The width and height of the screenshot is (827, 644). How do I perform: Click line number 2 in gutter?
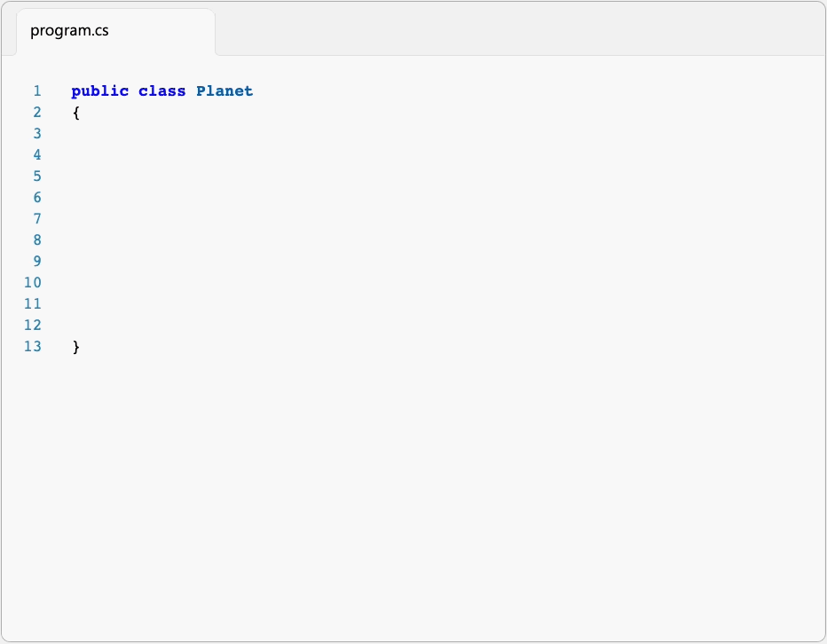pos(37,113)
